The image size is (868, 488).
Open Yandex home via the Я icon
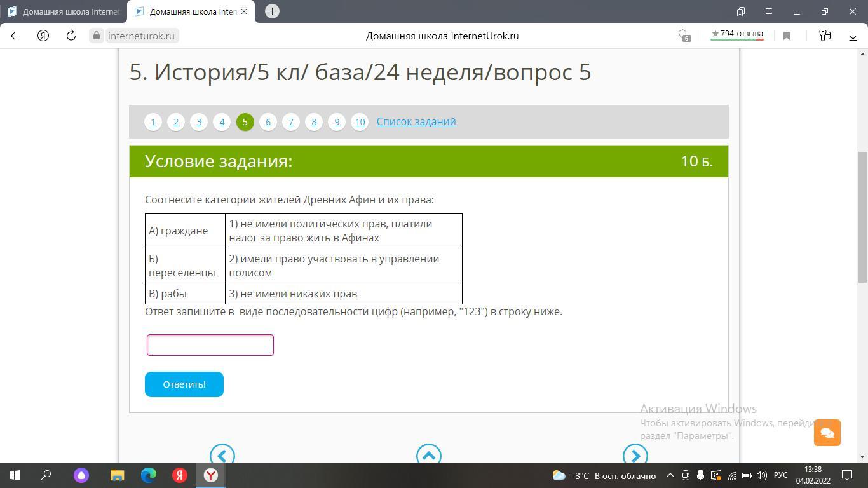pos(43,36)
